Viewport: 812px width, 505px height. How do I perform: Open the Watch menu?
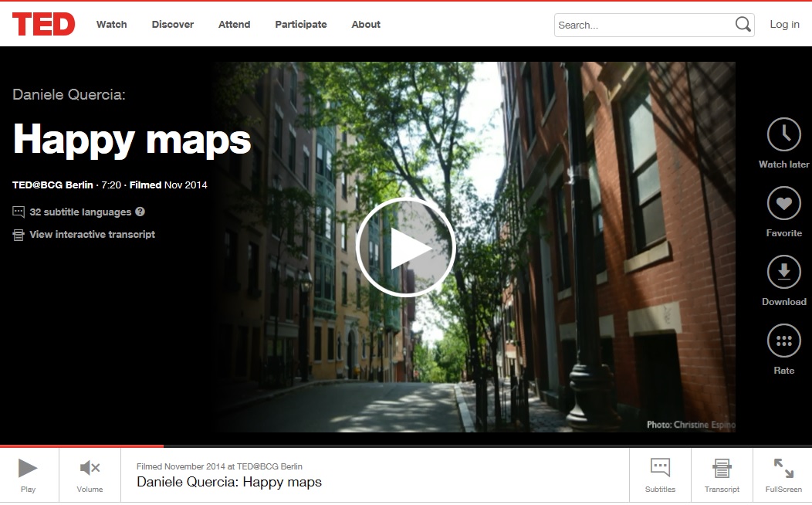pyautogui.click(x=111, y=25)
